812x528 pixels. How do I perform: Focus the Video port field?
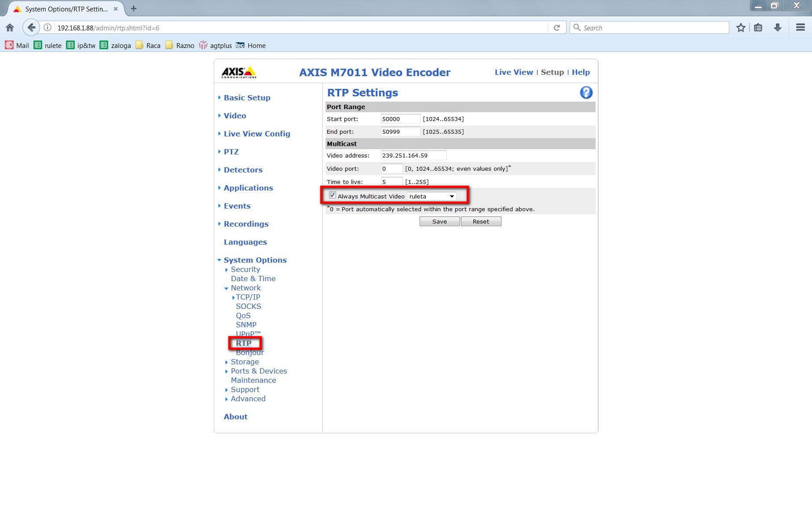(391, 169)
